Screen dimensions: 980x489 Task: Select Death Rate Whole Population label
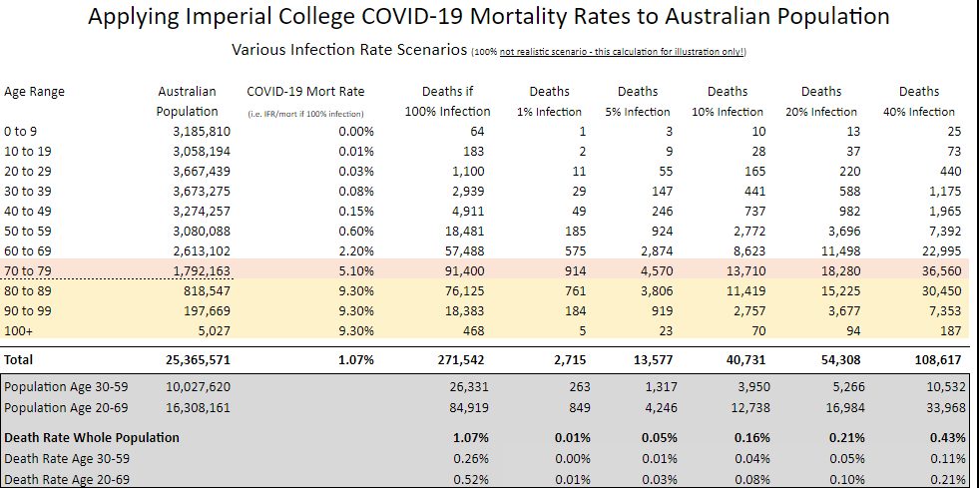pos(92,438)
